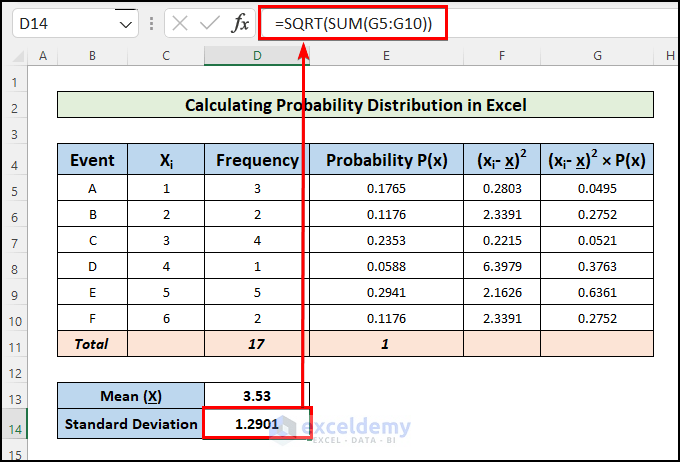
Task: Select column G header
Action: [597, 56]
